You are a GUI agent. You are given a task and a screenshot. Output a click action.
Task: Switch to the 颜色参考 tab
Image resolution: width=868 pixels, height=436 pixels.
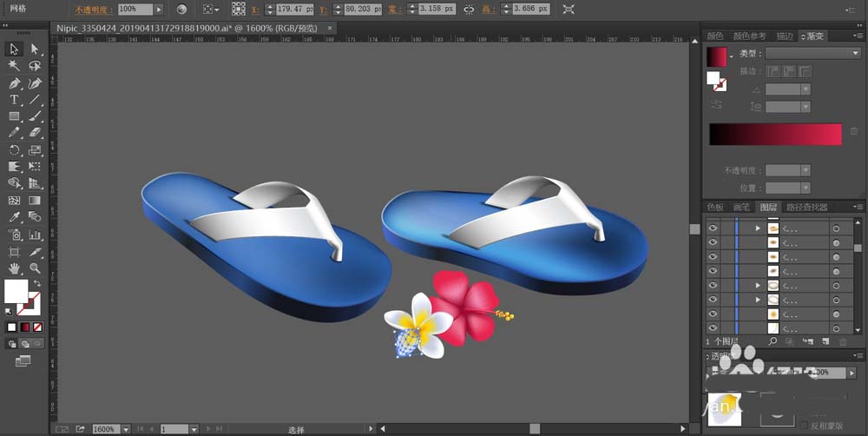(750, 36)
